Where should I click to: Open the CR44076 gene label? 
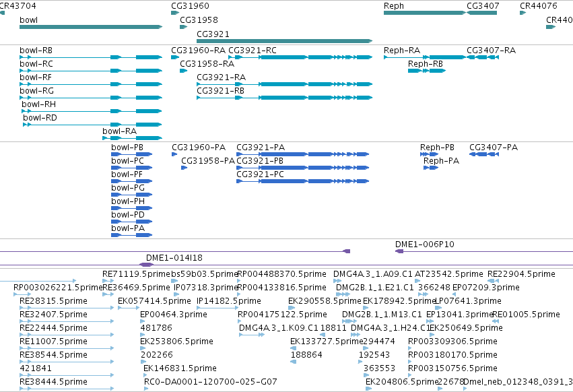(x=538, y=6)
